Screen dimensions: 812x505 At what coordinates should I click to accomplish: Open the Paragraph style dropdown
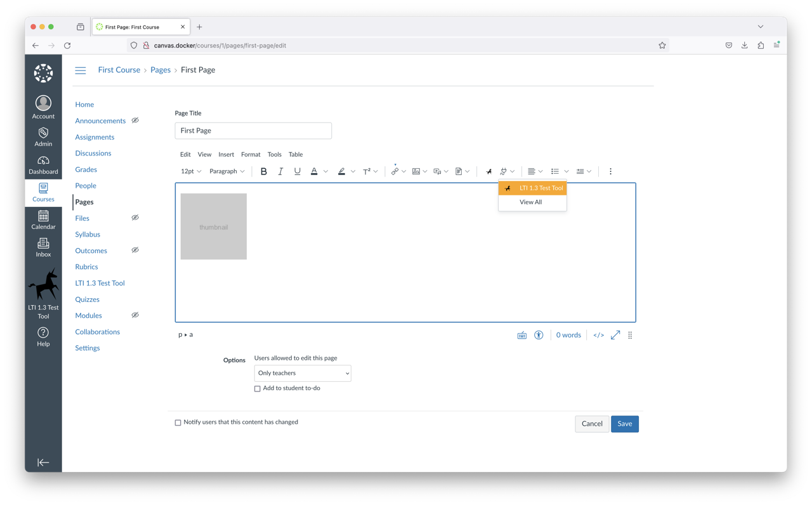pyautogui.click(x=226, y=171)
